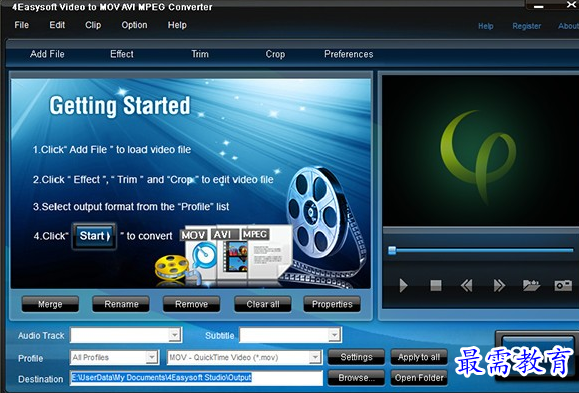Click the video preview screen

point(480,151)
